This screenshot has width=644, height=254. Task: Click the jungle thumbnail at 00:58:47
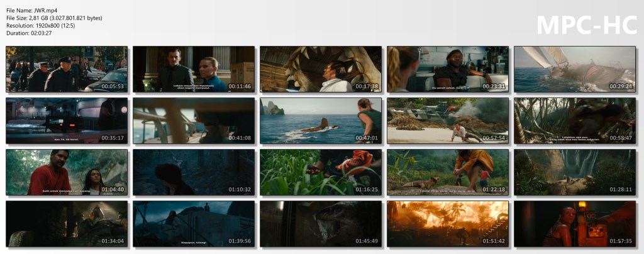click(x=575, y=121)
